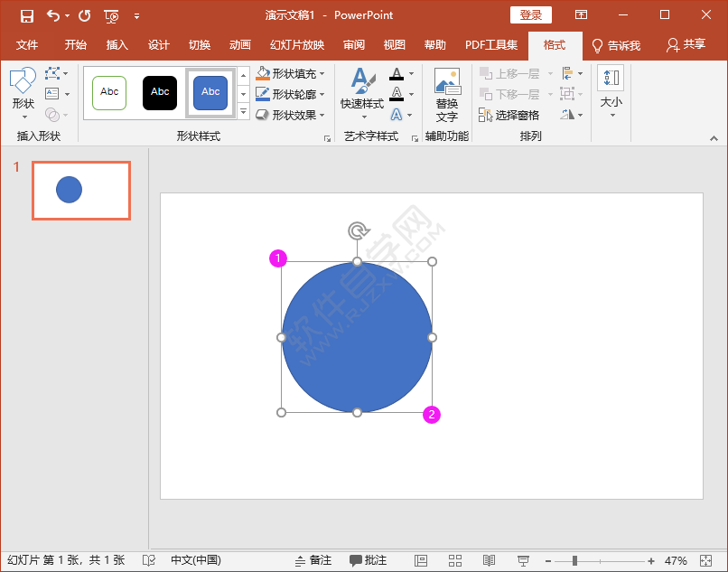Click the Sign in (登录) button
This screenshot has height=572, width=728.
point(530,15)
